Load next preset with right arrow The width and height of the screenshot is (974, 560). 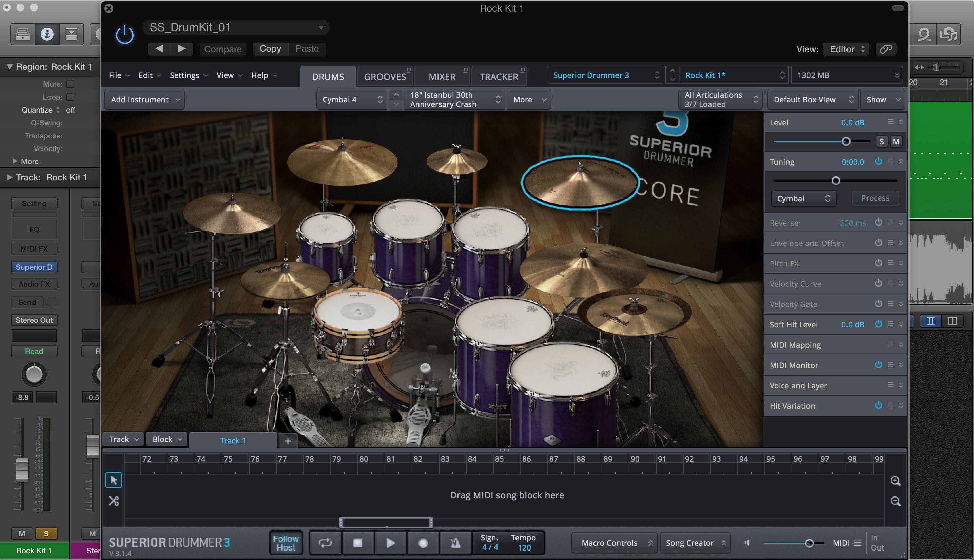point(181,48)
